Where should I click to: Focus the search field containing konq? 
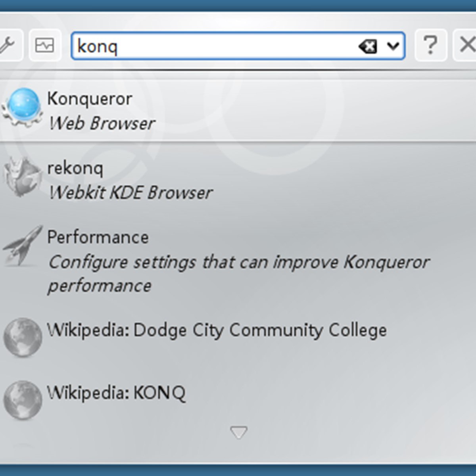click(x=238, y=46)
